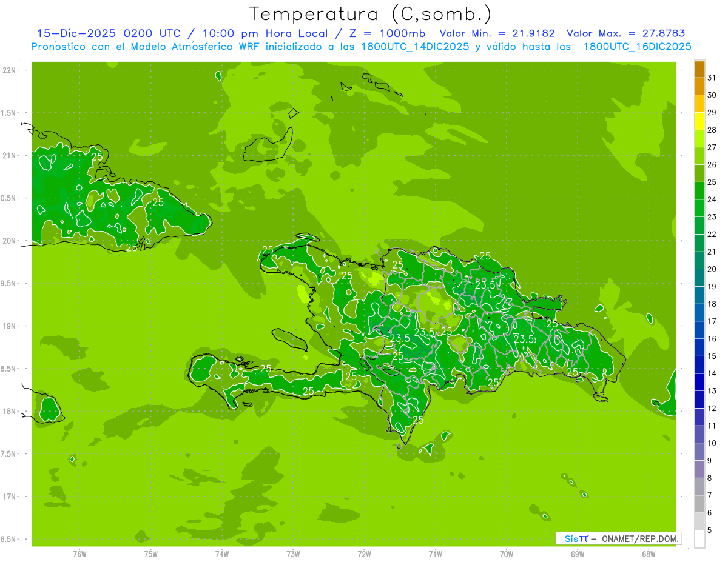Click the latitude label "9.5N"
The height and width of the screenshot is (562, 728).
point(10,283)
